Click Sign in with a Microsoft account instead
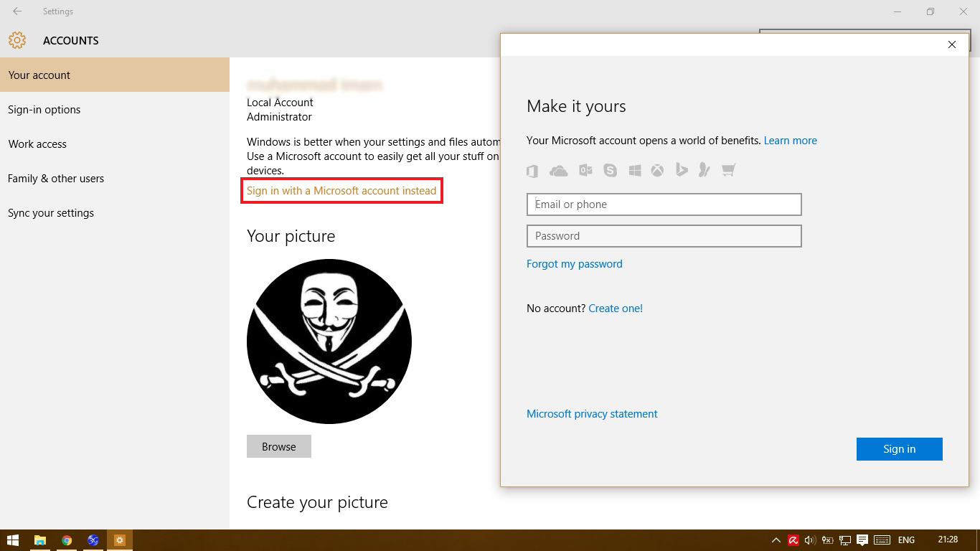The width and height of the screenshot is (980, 551). pyautogui.click(x=341, y=191)
